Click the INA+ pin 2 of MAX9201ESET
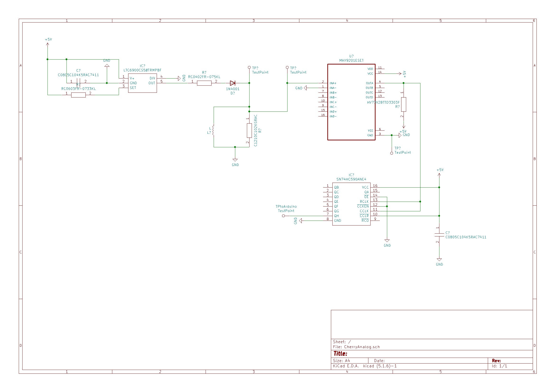The width and height of the screenshot is (555, 392). [323, 83]
